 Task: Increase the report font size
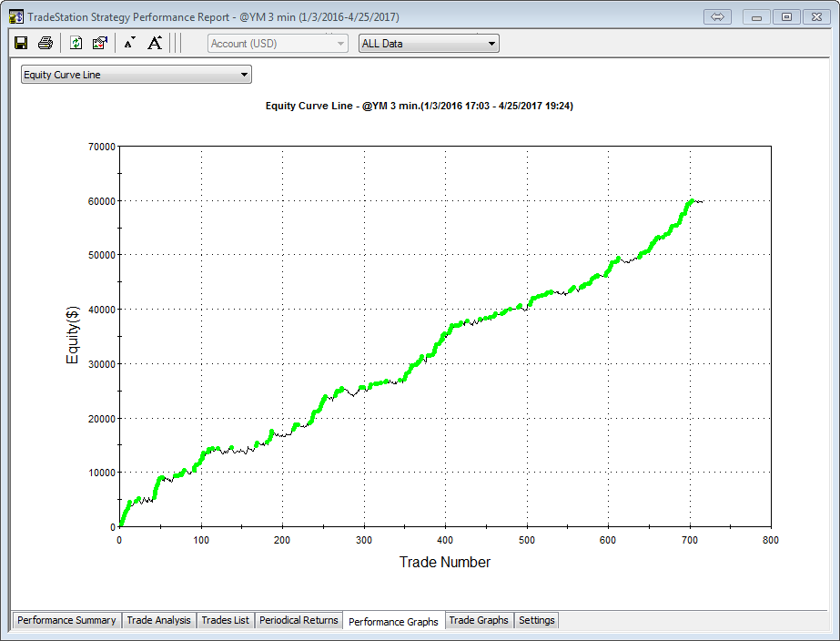tap(155, 43)
